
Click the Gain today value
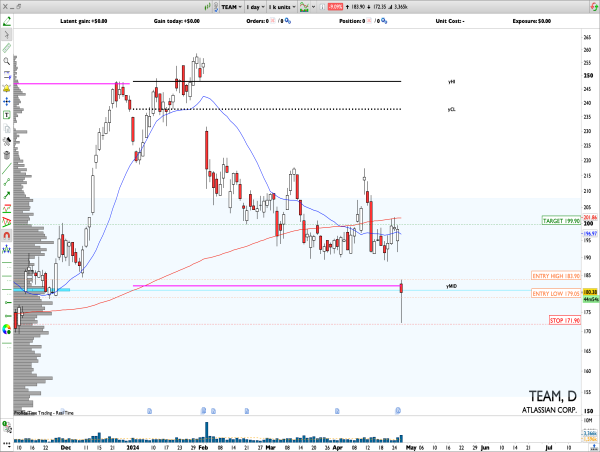pos(192,21)
